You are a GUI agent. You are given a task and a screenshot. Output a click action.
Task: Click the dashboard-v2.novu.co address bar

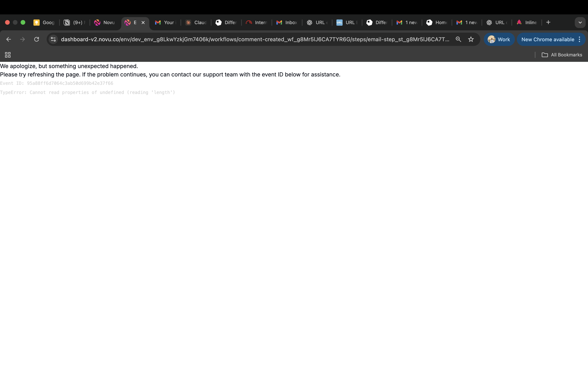coord(255,39)
